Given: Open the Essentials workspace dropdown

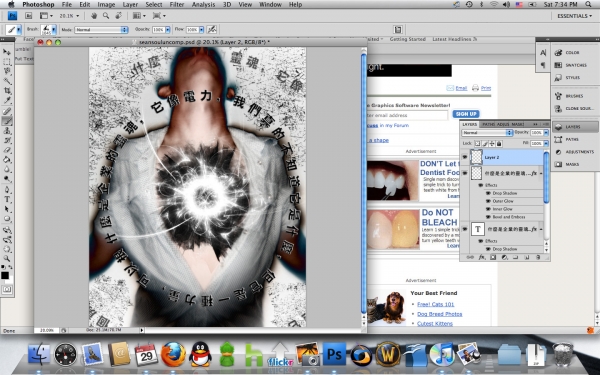Looking at the screenshot, I should coord(574,16).
